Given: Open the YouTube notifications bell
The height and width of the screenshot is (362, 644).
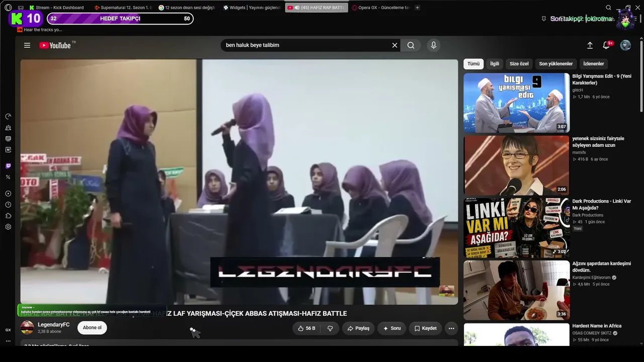Looking at the screenshot, I should pos(607,45).
